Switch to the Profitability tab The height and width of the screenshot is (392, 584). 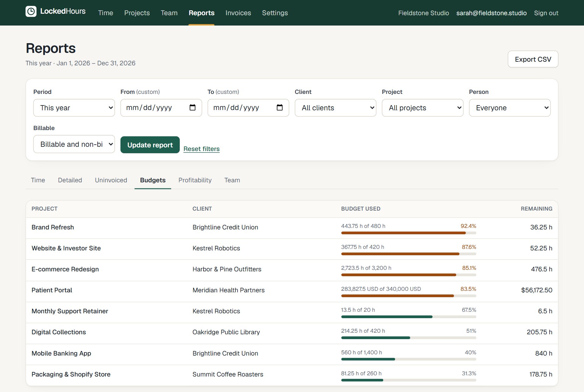[195, 180]
